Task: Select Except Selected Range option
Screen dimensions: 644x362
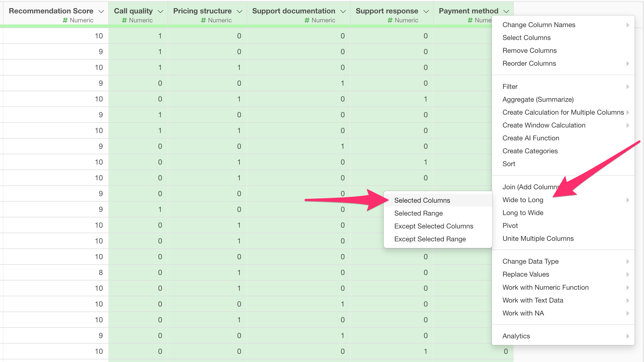Action: pos(430,239)
